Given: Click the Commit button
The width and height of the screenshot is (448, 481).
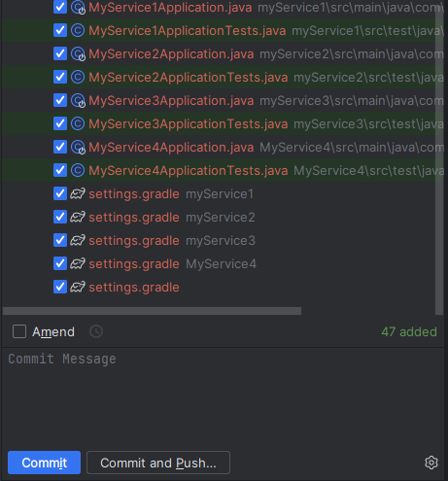Looking at the screenshot, I should pyautogui.click(x=45, y=463).
